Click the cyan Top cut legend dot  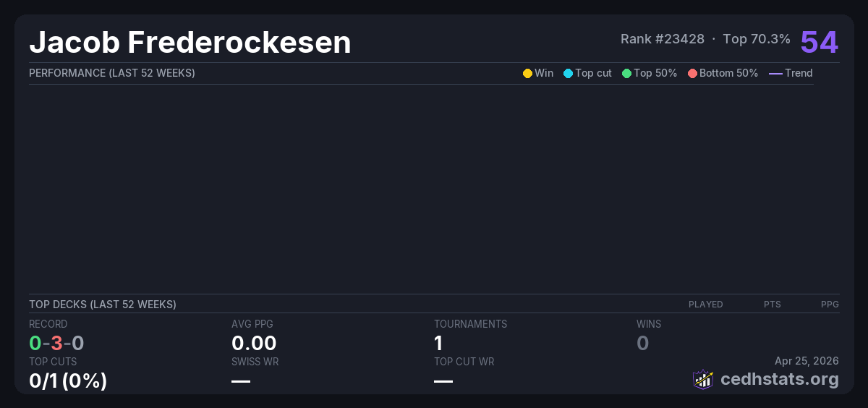point(568,73)
